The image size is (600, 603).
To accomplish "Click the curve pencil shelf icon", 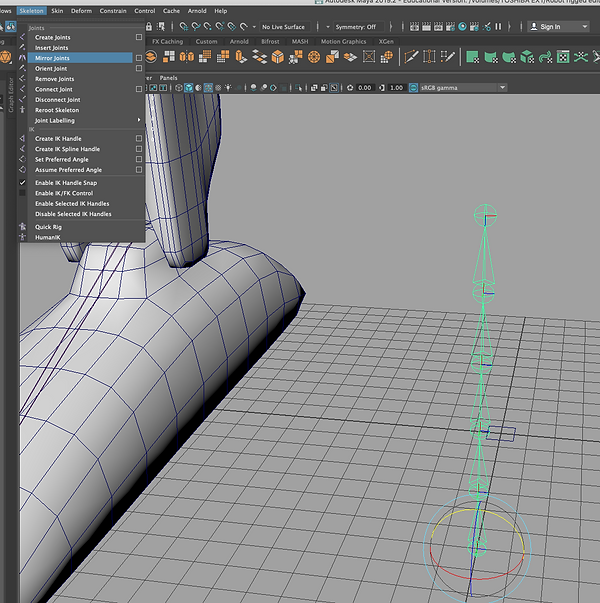I will tap(411, 57).
